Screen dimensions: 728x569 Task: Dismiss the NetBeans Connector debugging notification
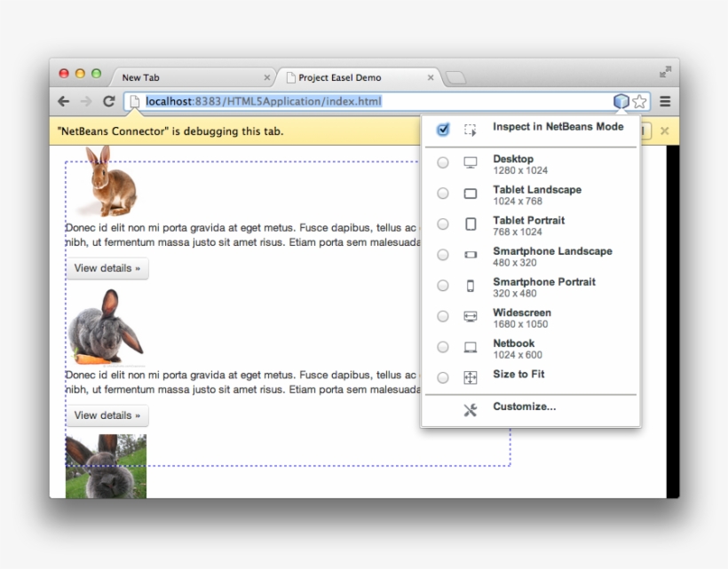pyautogui.click(x=666, y=130)
